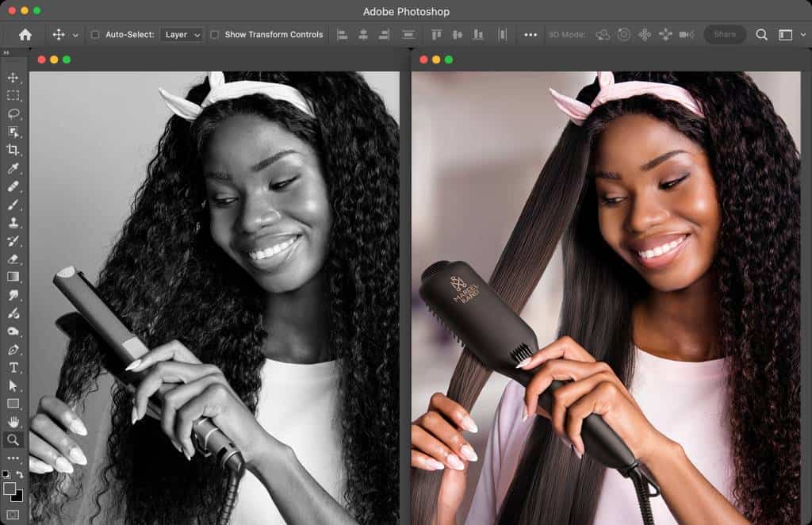812x525 pixels.
Task: Minimize the left document window
Action: [x=55, y=59]
